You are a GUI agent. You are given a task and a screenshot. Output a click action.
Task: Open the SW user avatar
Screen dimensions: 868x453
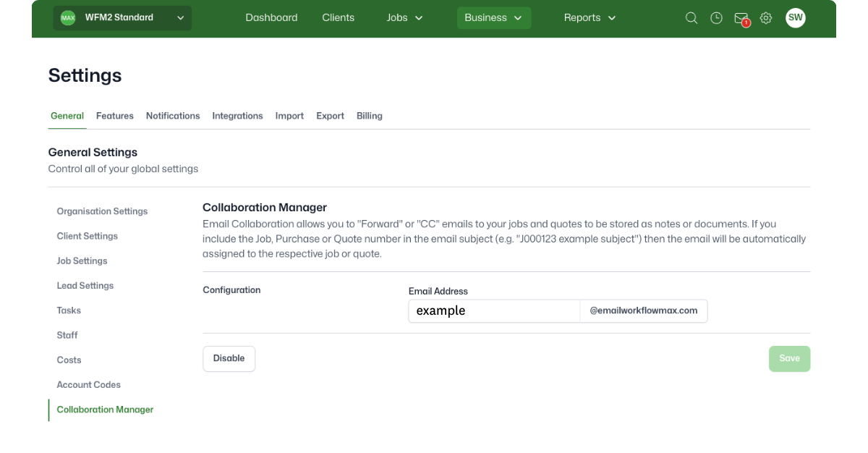pyautogui.click(x=796, y=18)
